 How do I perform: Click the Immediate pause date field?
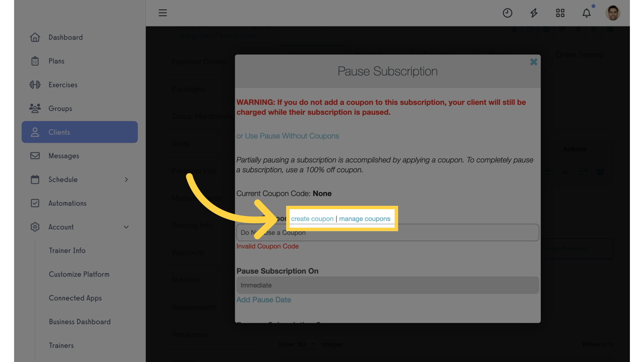coord(388,285)
